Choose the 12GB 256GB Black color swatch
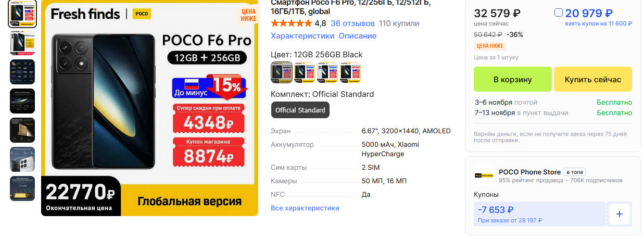This screenshot has width=644, height=239. click(282, 72)
